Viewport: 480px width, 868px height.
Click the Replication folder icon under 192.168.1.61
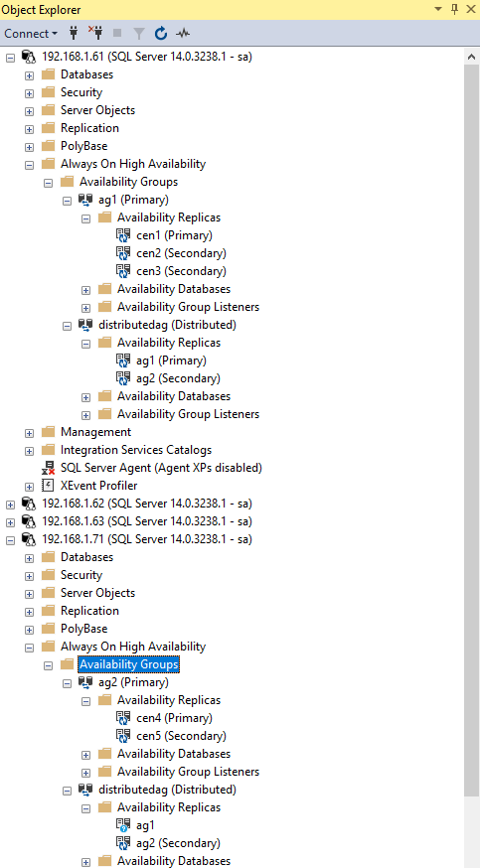pos(49,128)
